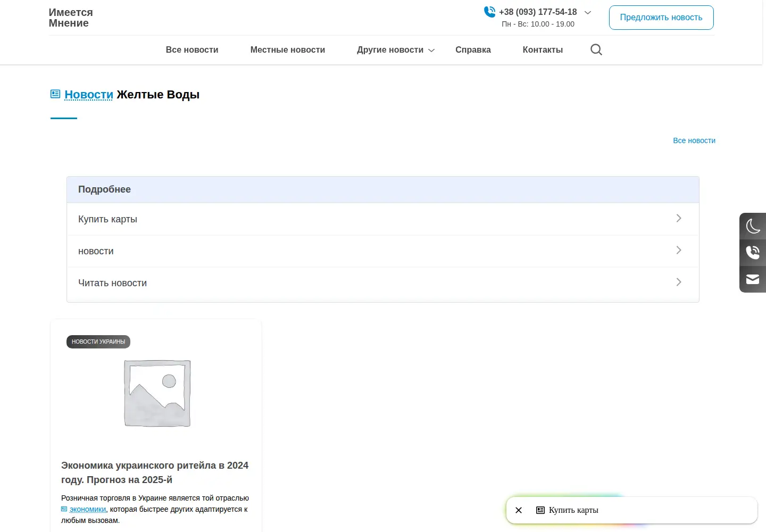Follow the экономики link in article text
This screenshot has width=766, height=532.
click(88, 509)
